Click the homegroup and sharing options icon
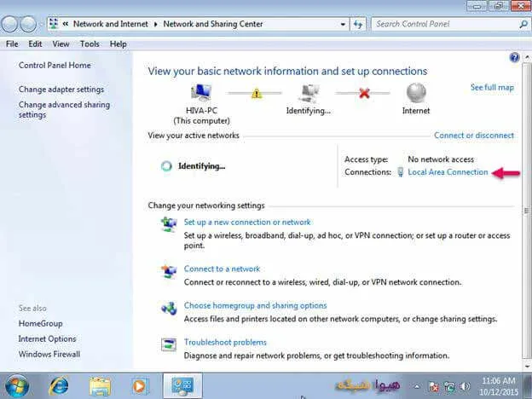This screenshot has width=532, height=399. (x=169, y=308)
